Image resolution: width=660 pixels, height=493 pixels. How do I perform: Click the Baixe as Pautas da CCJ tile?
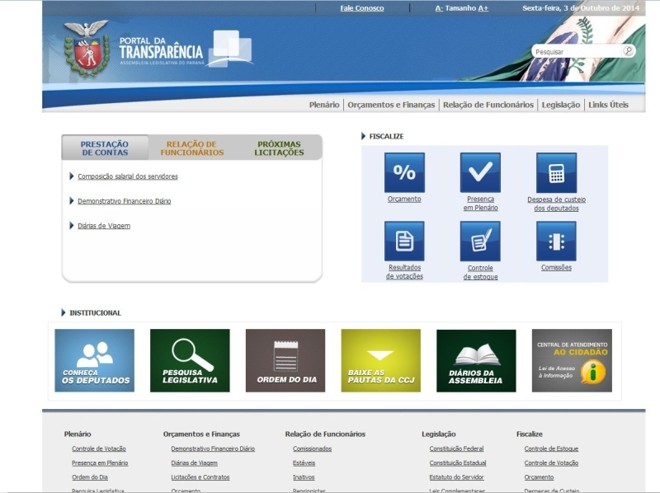[380, 360]
